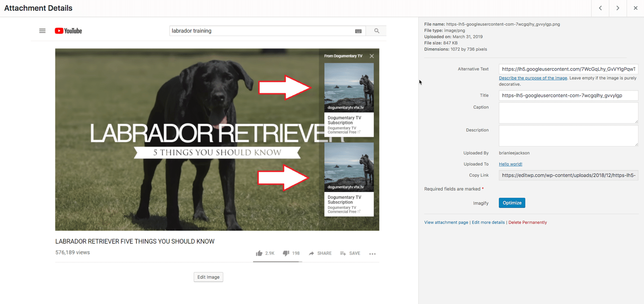The width and height of the screenshot is (644, 304).
Task: Open 'Describe the purpose of the image' link
Action: (533, 78)
